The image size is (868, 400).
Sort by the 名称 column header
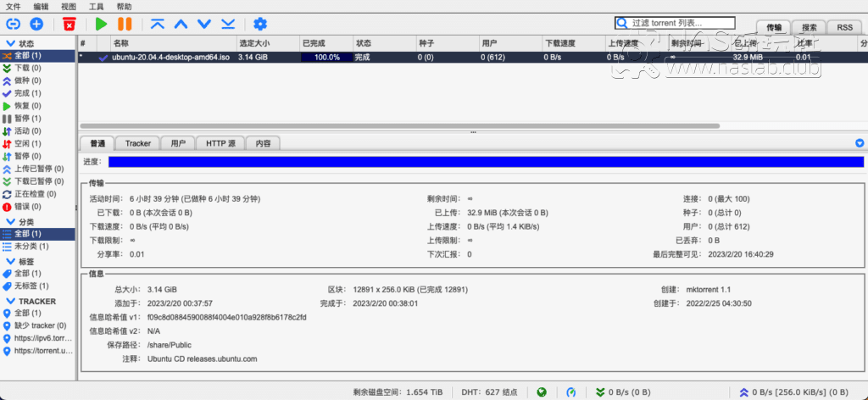click(173, 43)
